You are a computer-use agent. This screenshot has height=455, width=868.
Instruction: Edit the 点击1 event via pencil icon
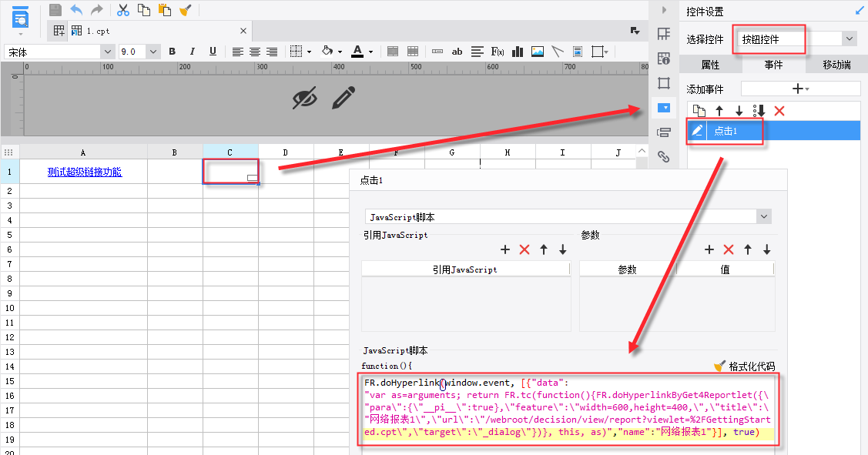pos(697,131)
